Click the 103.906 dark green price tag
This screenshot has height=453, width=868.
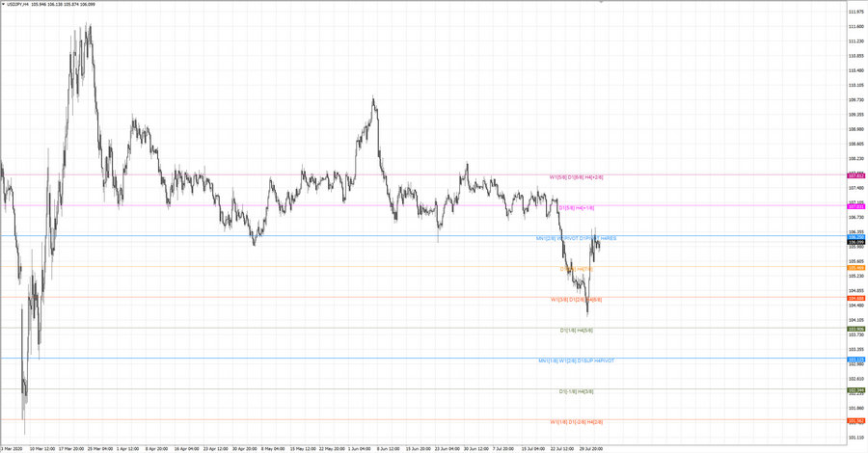(856, 329)
